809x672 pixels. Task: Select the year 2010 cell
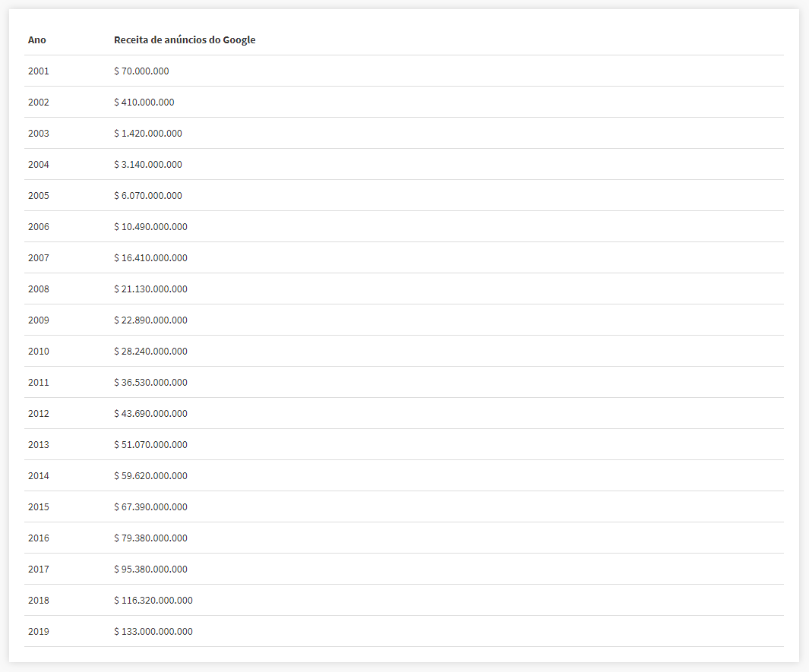click(x=39, y=352)
